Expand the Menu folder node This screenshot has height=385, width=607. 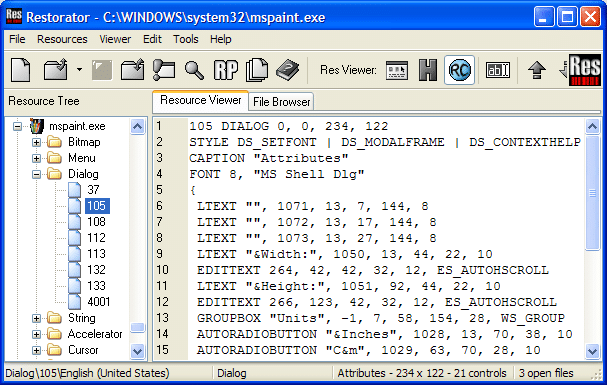[36, 158]
